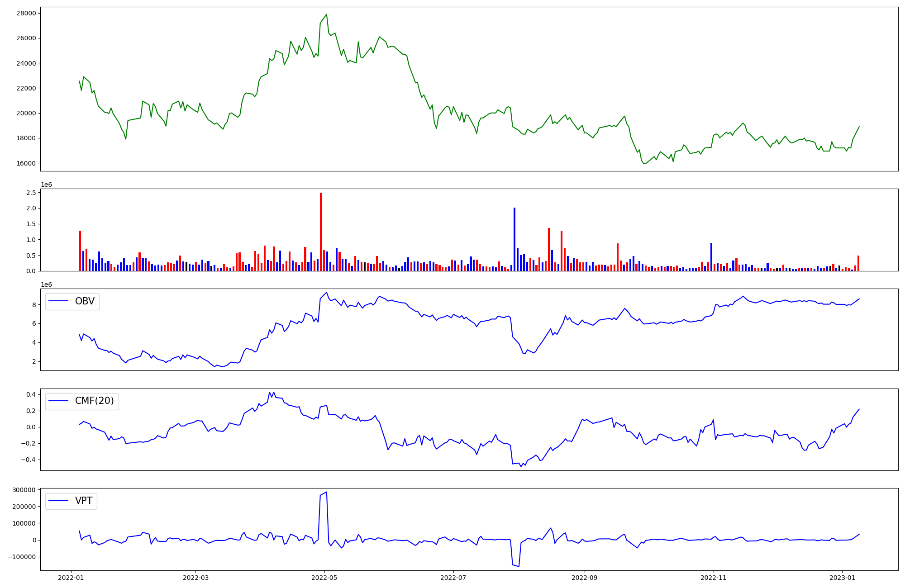Click the 2022-09 x-axis tick label
Image resolution: width=905 pixels, height=588 pixels.
pyautogui.click(x=584, y=578)
